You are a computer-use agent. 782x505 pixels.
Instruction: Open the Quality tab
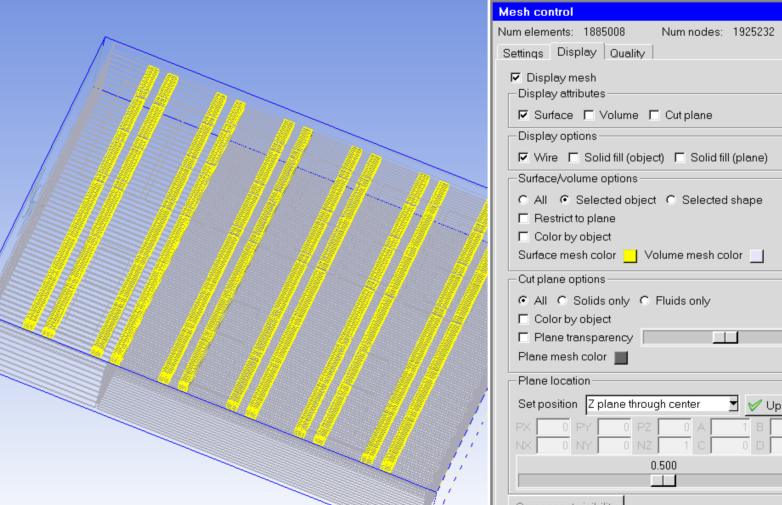627,53
